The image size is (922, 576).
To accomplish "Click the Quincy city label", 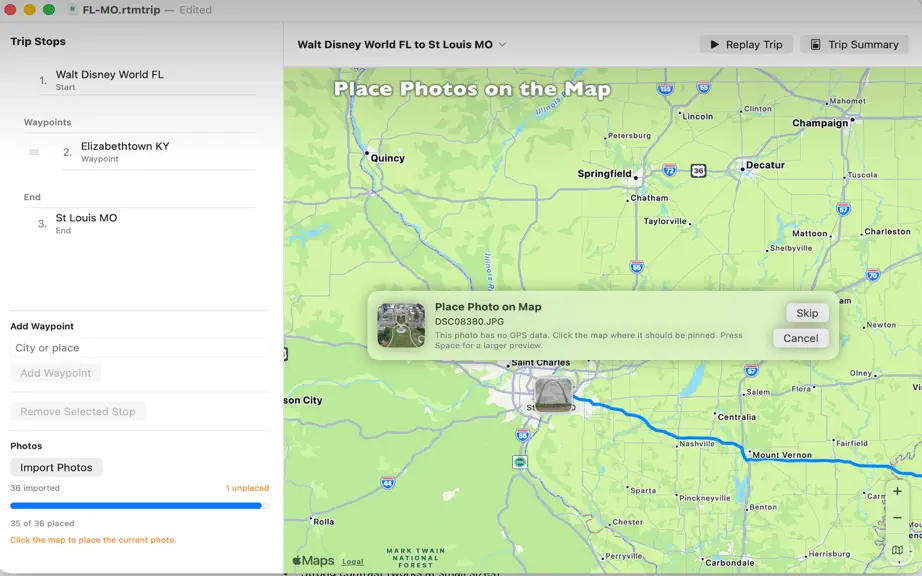I will pyautogui.click(x=387, y=158).
